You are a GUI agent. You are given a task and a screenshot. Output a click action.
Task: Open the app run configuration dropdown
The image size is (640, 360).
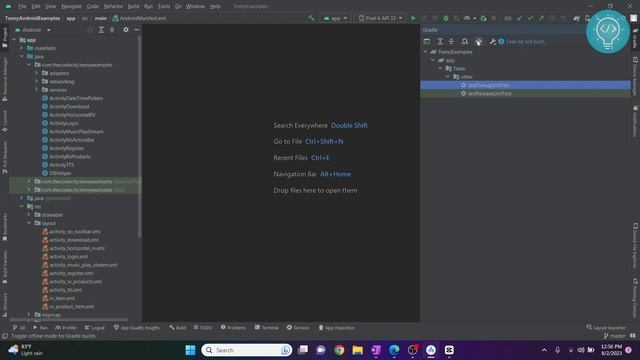pos(335,18)
